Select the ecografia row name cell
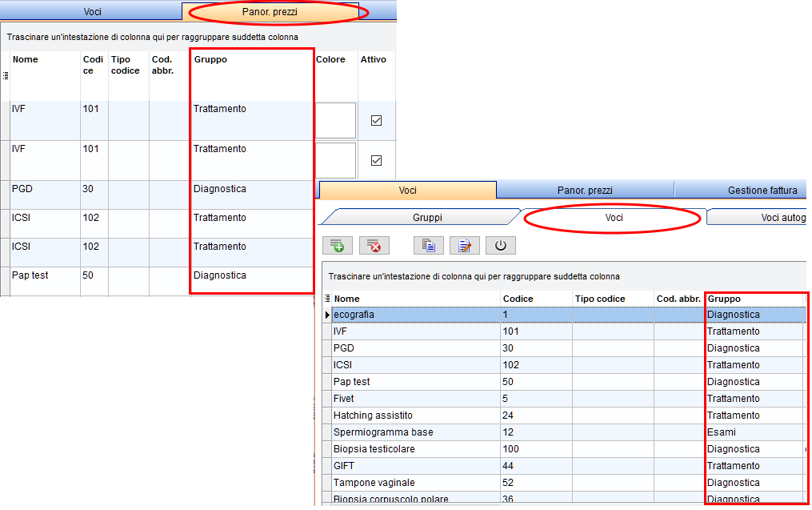The width and height of the screenshot is (812, 510). [x=416, y=315]
